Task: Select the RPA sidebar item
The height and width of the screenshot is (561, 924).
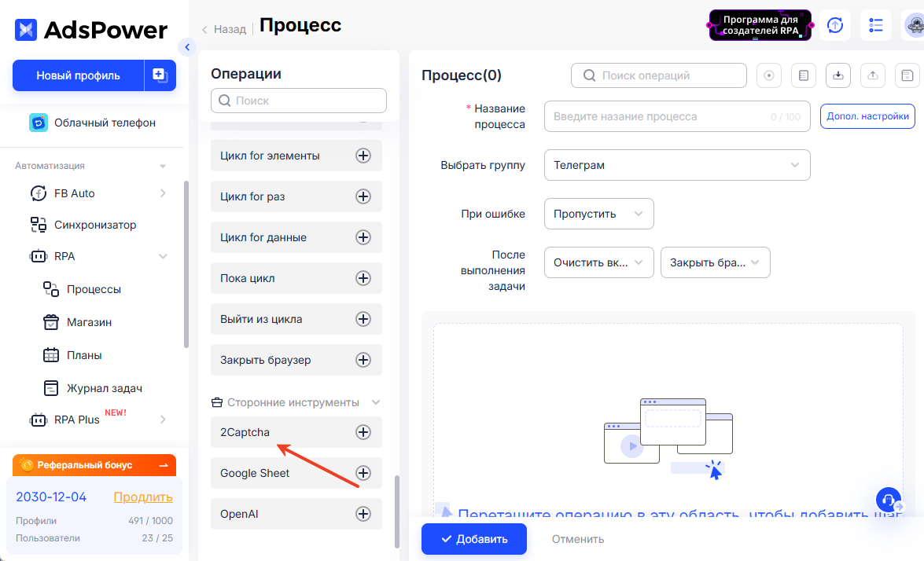Action: pos(64,256)
